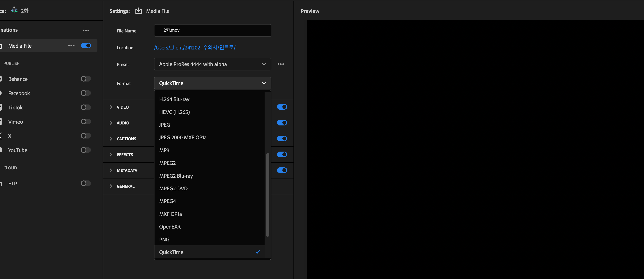Screen dimensions: 644x279
Task: Click the sequence icon next to 2화
Action: [14, 10]
